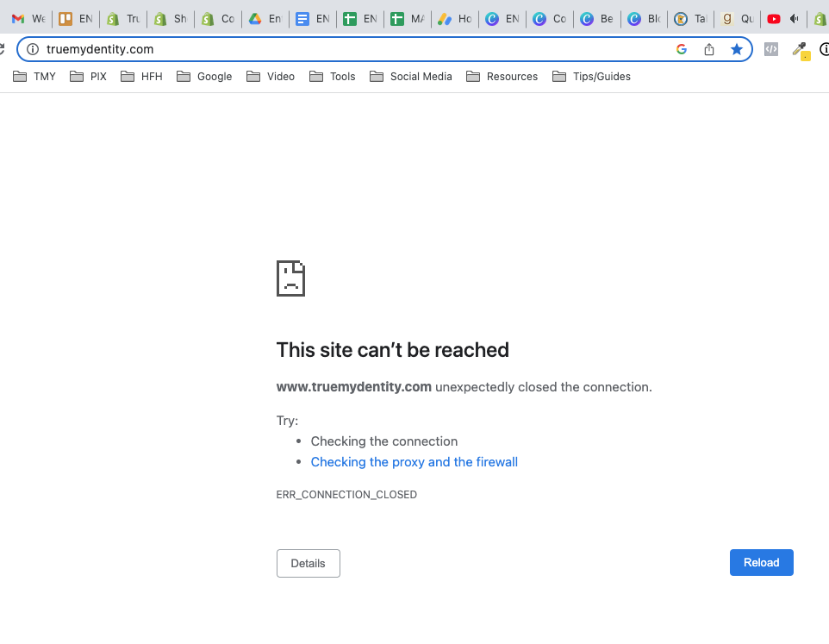Open the Tools bookmarks folder

[x=332, y=77]
